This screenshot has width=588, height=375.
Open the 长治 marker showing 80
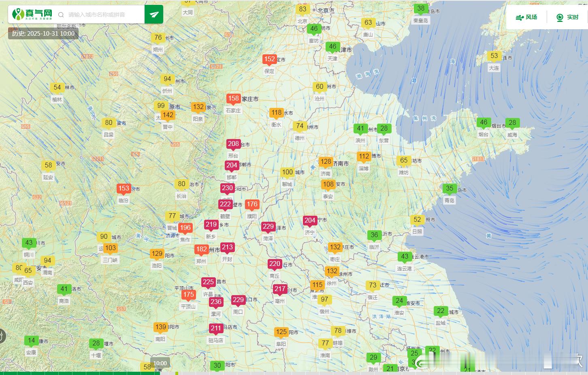tap(181, 184)
